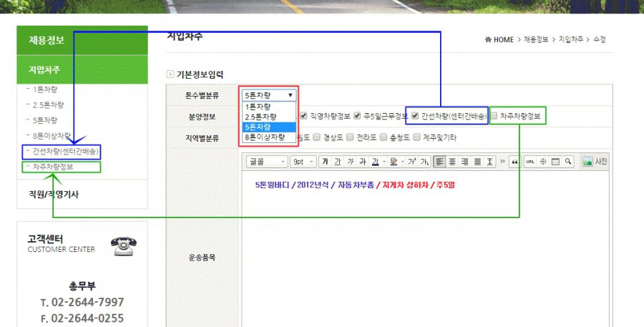Check the 충청도 region checkbox
Image resolution: width=644 pixels, height=327 pixels.
pos(384,137)
